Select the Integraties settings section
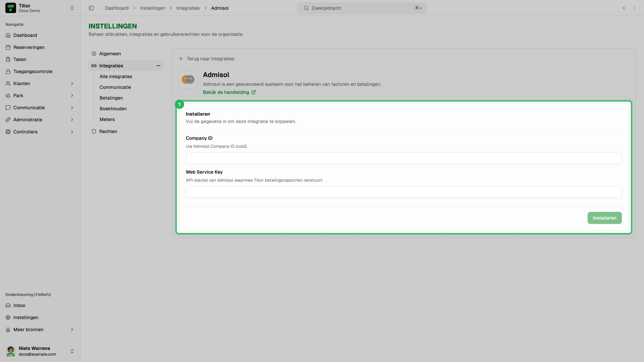 [126, 66]
